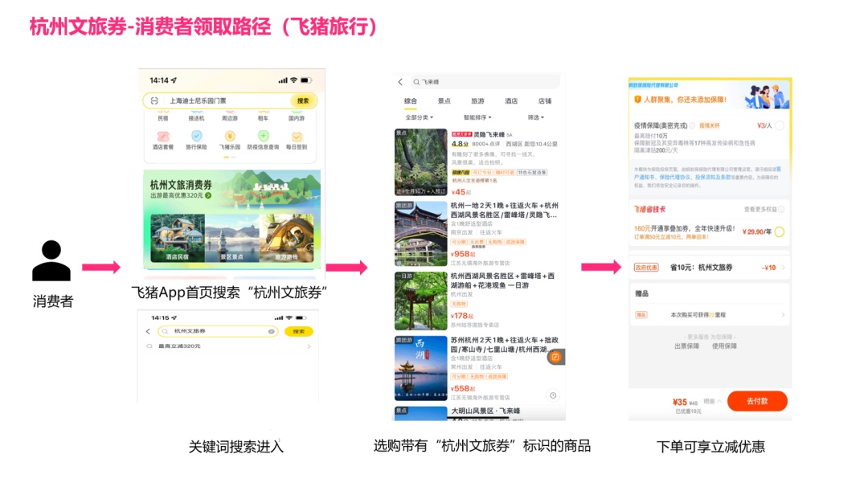Open the 使用保障 link
This screenshot has width=868, height=483.
724,346
